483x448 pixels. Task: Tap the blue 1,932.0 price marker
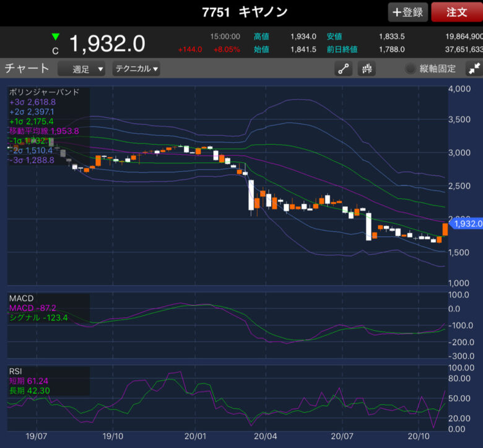point(466,224)
